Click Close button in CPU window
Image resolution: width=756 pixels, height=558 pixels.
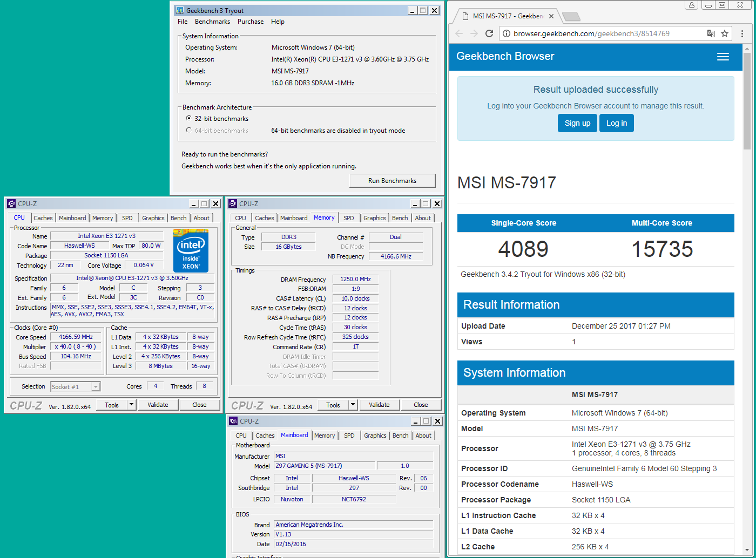point(199,405)
